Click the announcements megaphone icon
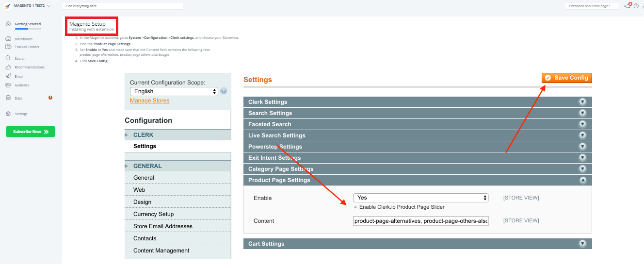 coord(628,6)
